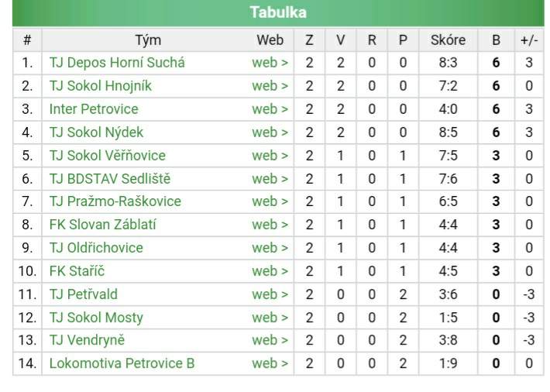The image size is (550, 392).
Task: Visit web link in Inter Petrovice row
Action: click(270, 109)
